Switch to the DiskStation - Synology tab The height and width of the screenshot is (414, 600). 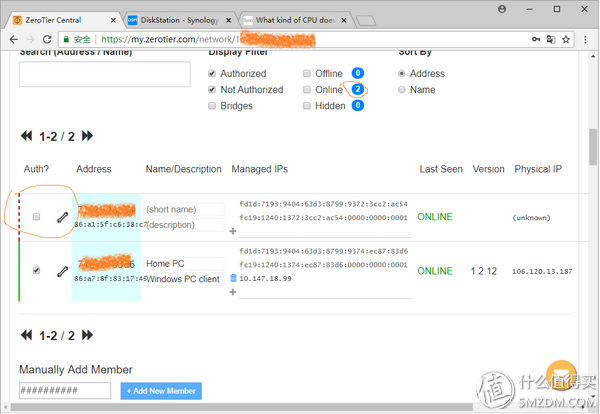tap(180, 20)
